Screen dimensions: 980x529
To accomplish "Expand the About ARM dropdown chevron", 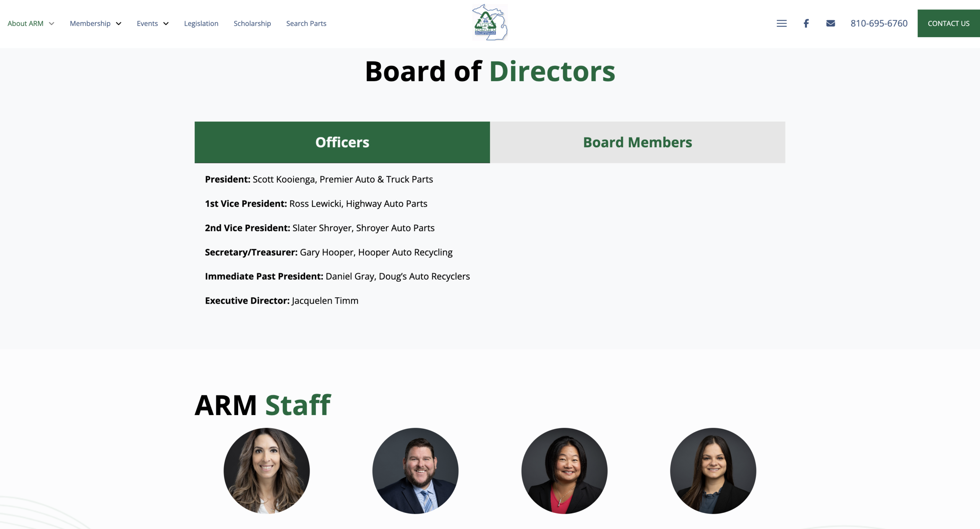I will (52, 24).
